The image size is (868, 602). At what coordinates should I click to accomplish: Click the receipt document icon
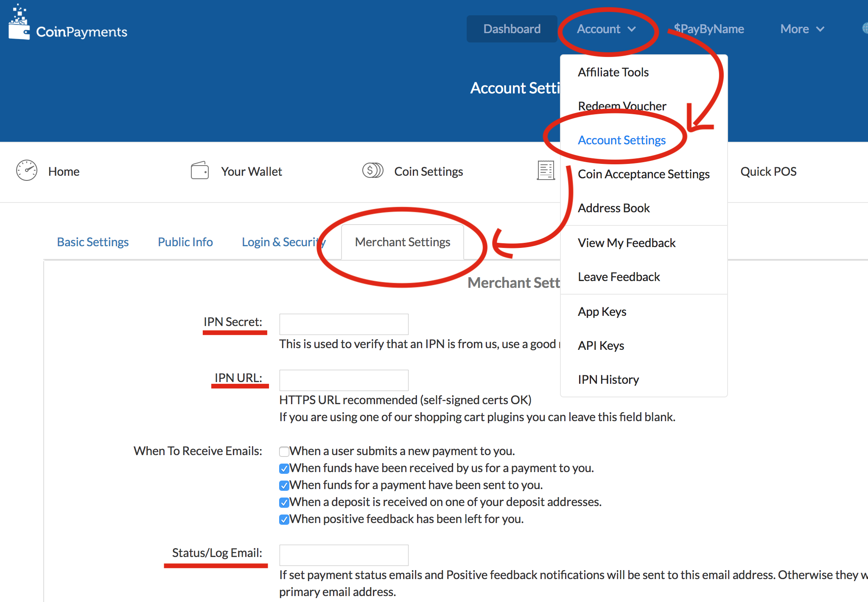(x=546, y=171)
